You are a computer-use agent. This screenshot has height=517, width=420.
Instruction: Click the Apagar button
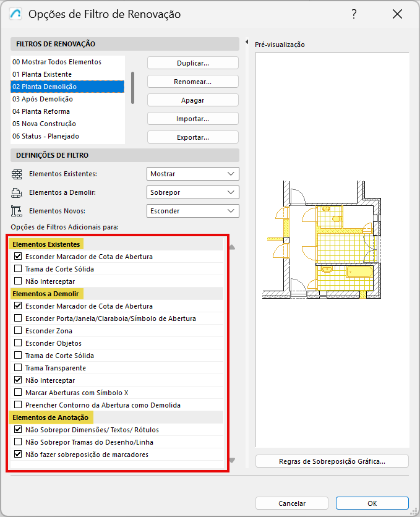coord(193,100)
